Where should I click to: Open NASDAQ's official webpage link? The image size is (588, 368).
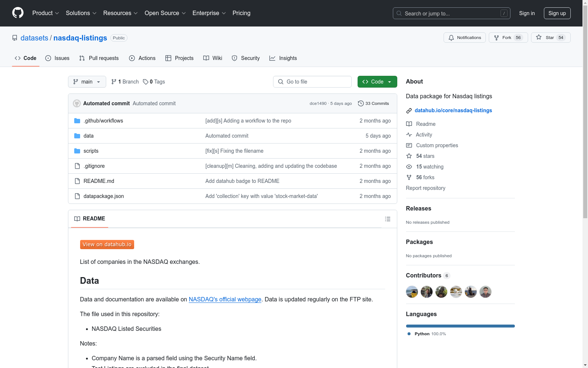pyautogui.click(x=225, y=299)
